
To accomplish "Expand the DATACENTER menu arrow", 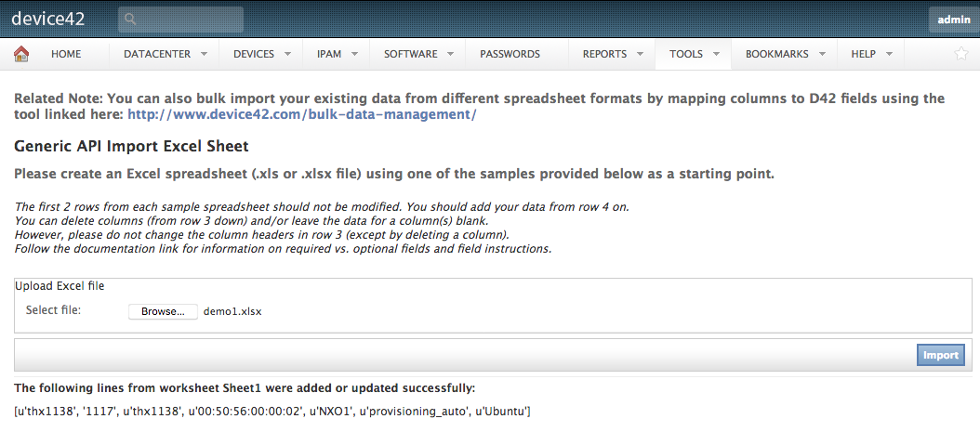I will (204, 54).
